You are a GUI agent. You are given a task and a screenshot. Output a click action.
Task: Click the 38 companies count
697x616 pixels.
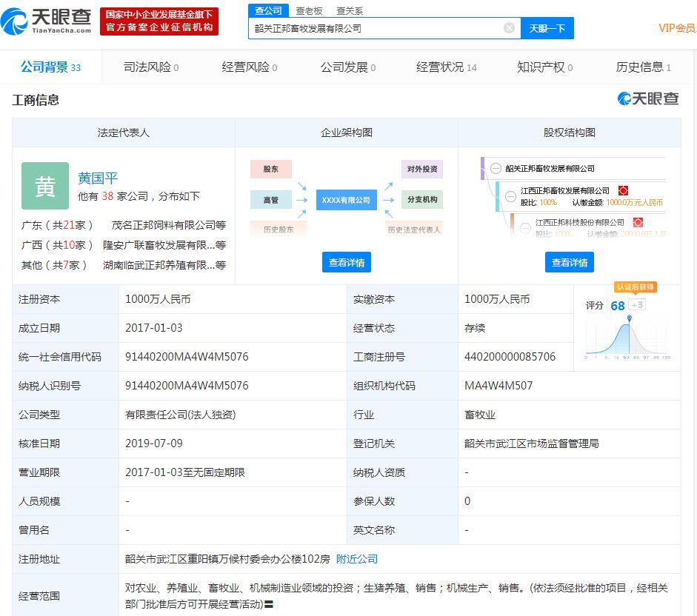(x=107, y=196)
